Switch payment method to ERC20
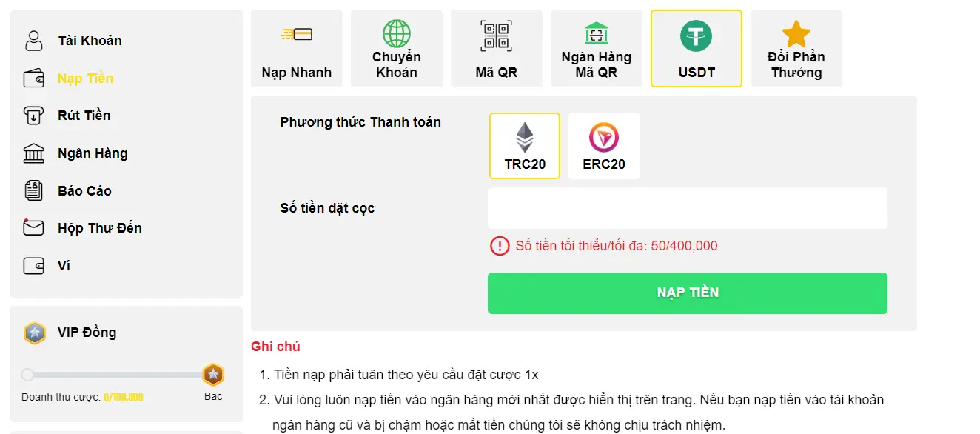 (x=603, y=145)
